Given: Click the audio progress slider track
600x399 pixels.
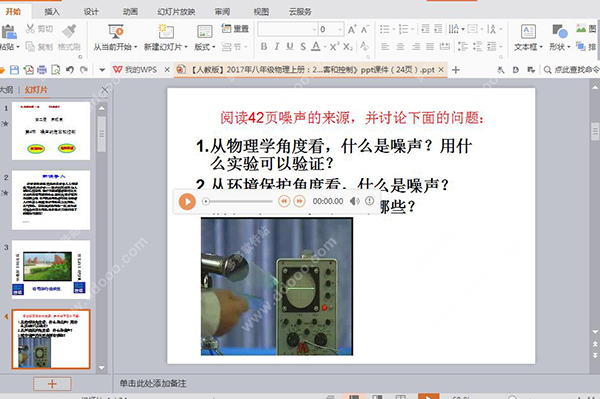Looking at the screenshot, I should pos(238,201).
